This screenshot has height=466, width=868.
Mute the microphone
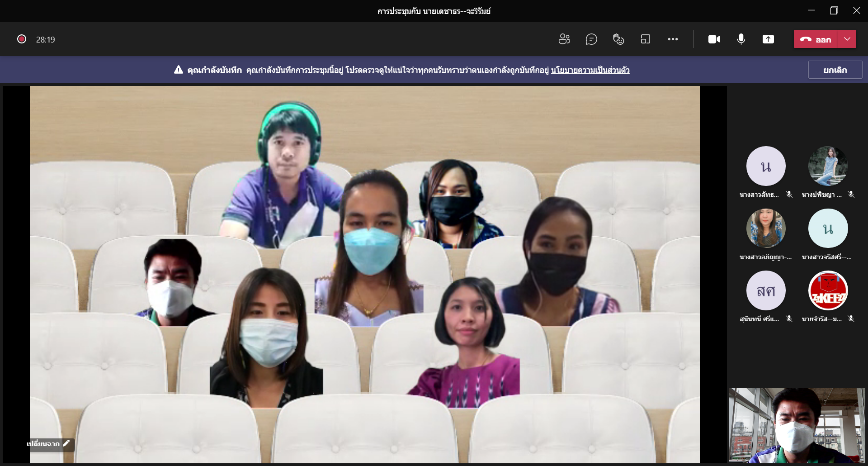click(x=741, y=39)
